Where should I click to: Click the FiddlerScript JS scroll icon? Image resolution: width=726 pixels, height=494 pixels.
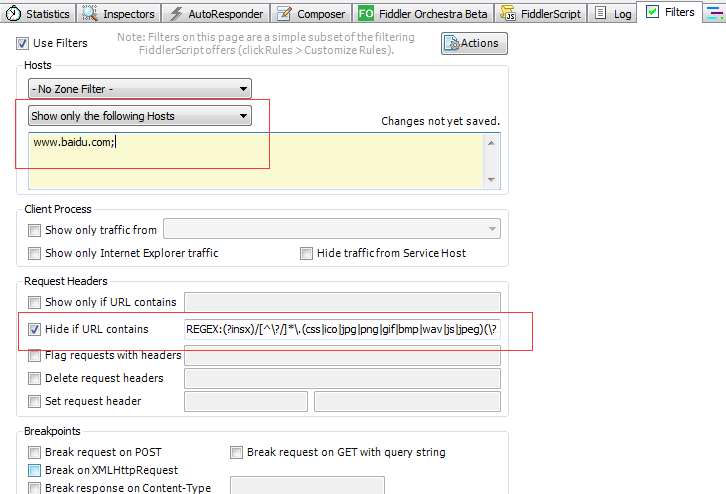(508, 13)
